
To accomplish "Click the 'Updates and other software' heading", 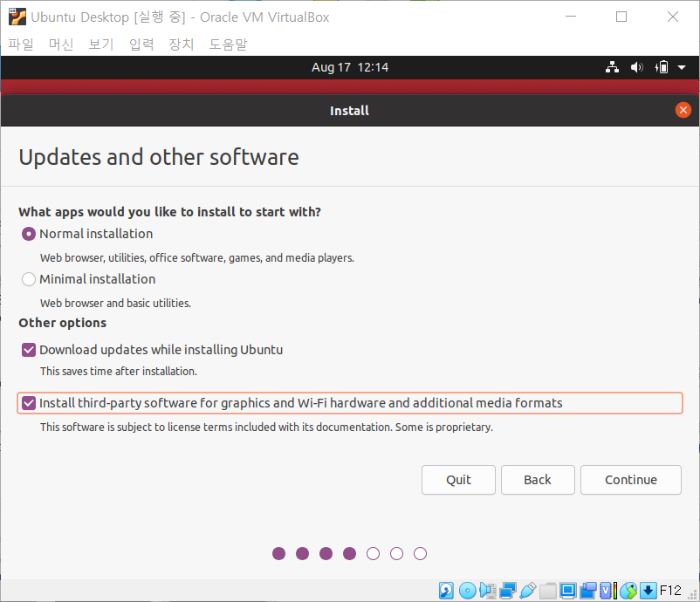I will point(159,157).
